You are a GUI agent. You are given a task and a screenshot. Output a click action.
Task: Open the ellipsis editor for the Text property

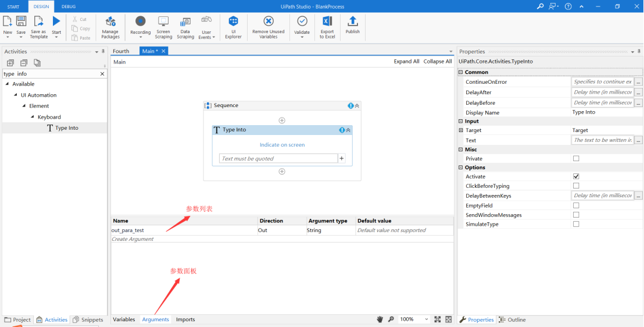(638, 140)
